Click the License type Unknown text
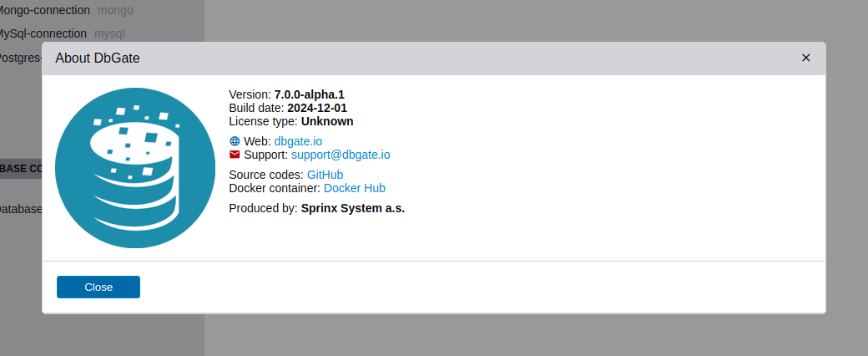 pyautogui.click(x=326, y=121)
